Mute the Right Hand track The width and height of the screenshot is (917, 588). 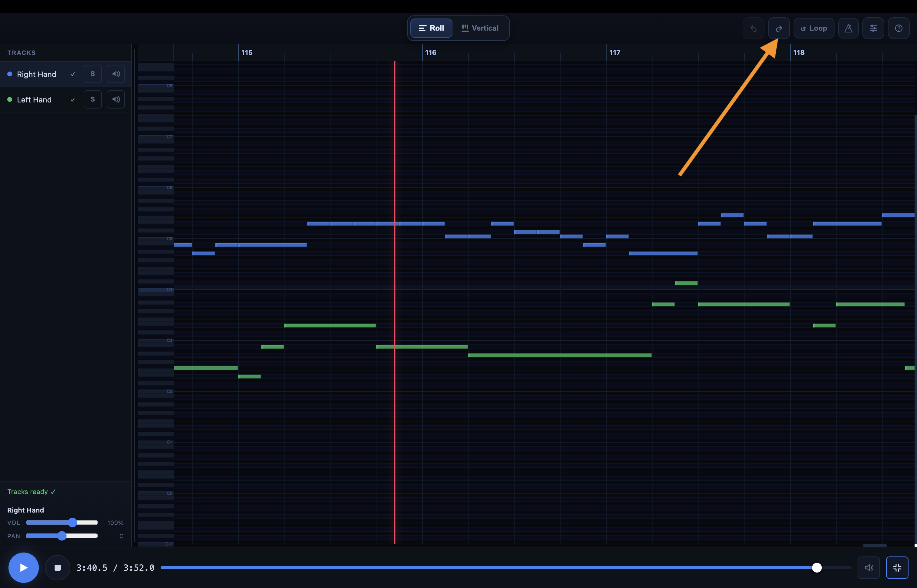[116, 74]
